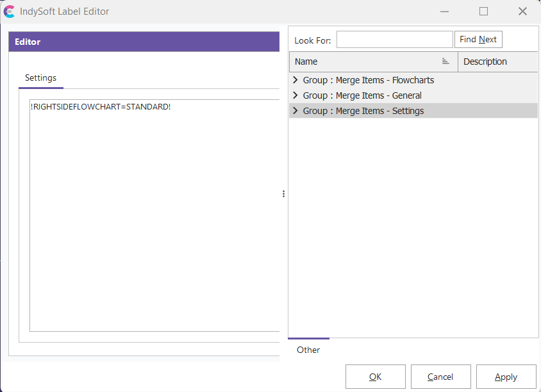541x392 pixels.
Task: Expand the Merge Items - Flowcharts group
Action: [295, 80]
